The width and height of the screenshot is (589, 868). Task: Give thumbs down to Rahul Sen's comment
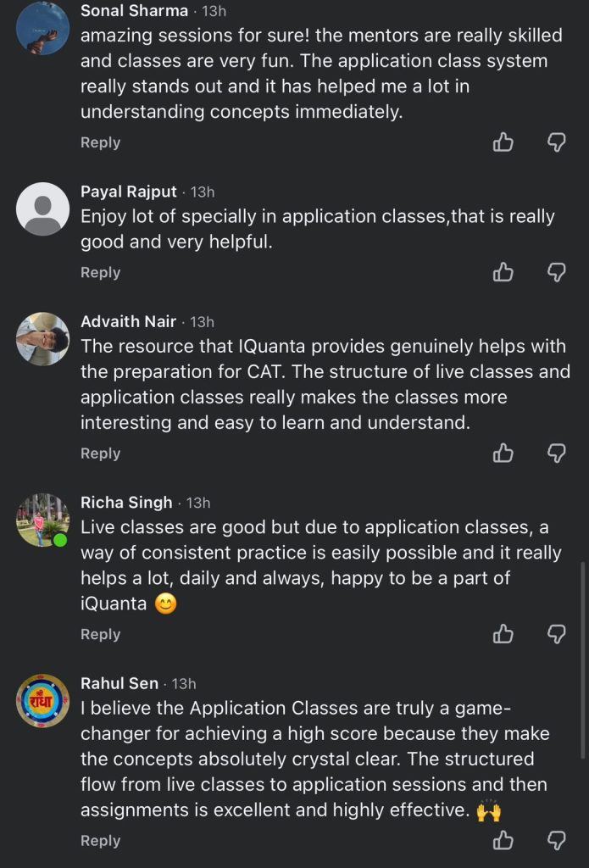[556, 841]
